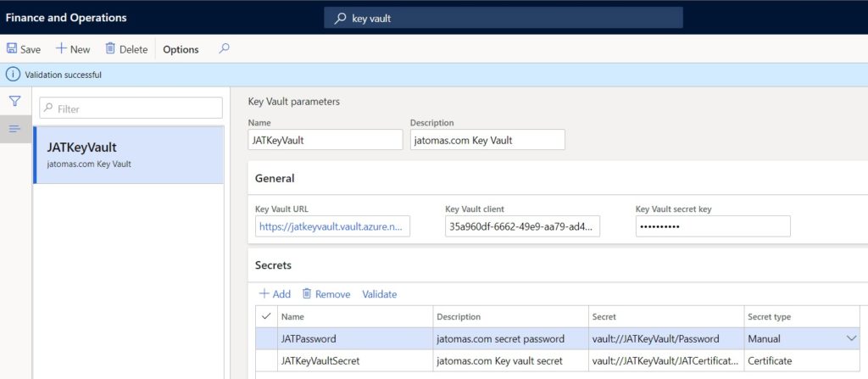The width and height of the screenshot is (868, 379).
Task: Click the magnifier icon in top search bar
Action: point(340,19)
